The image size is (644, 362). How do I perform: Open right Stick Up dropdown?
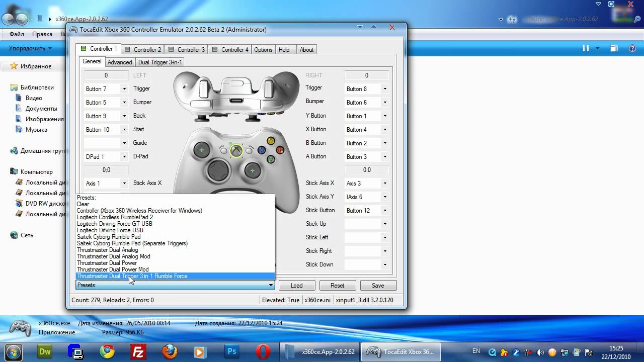(385, 224)
